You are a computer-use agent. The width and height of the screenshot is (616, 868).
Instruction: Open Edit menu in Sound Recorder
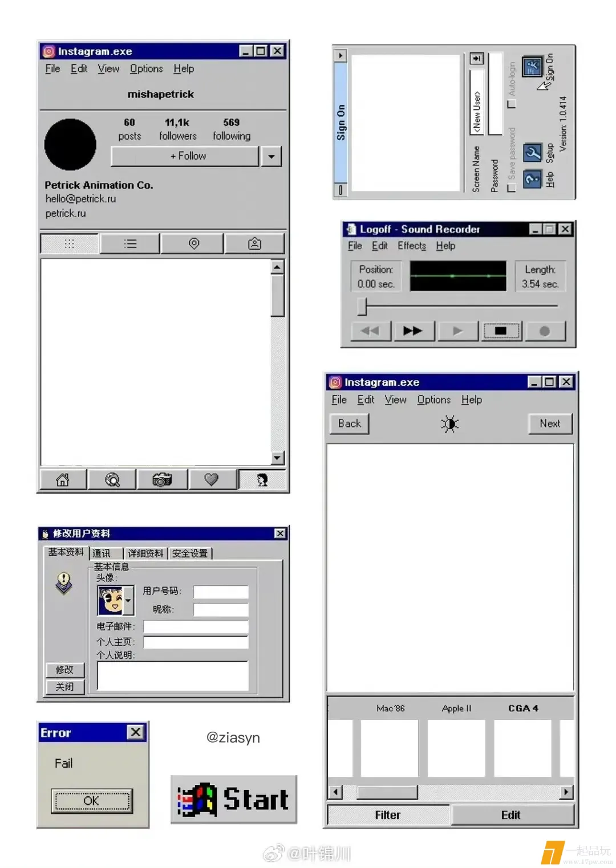coord(379,246)
